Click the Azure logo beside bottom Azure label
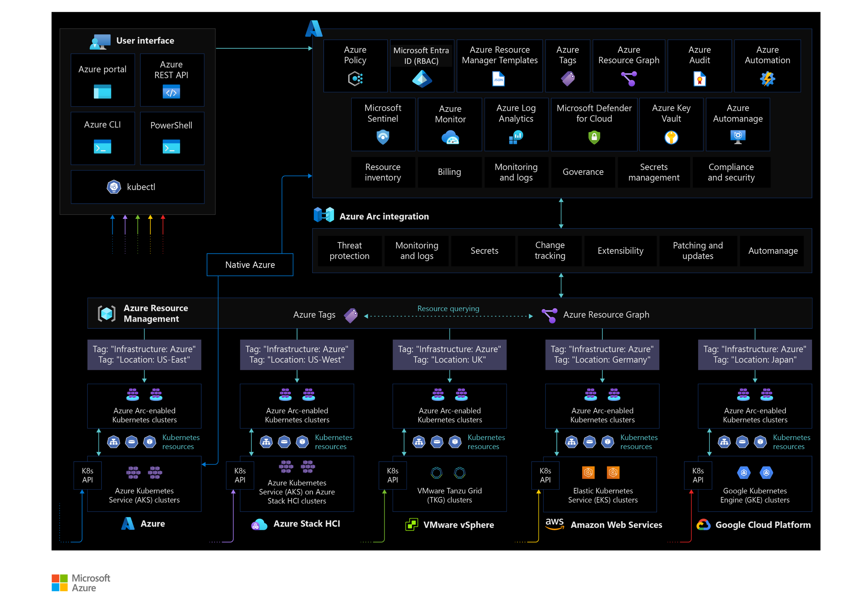The height and width of the screenshot is (608, 868). (128, 523)
